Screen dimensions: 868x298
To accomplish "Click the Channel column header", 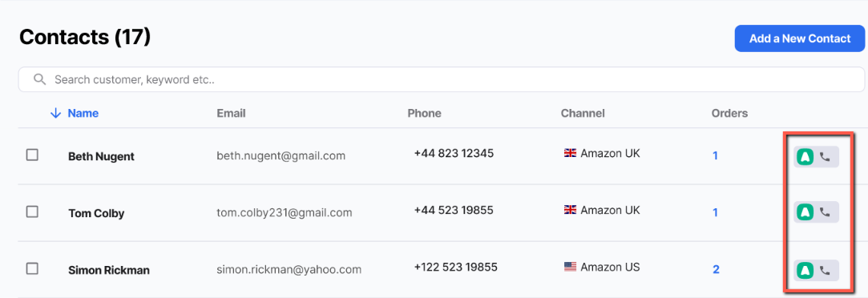I will coord(583,113).
